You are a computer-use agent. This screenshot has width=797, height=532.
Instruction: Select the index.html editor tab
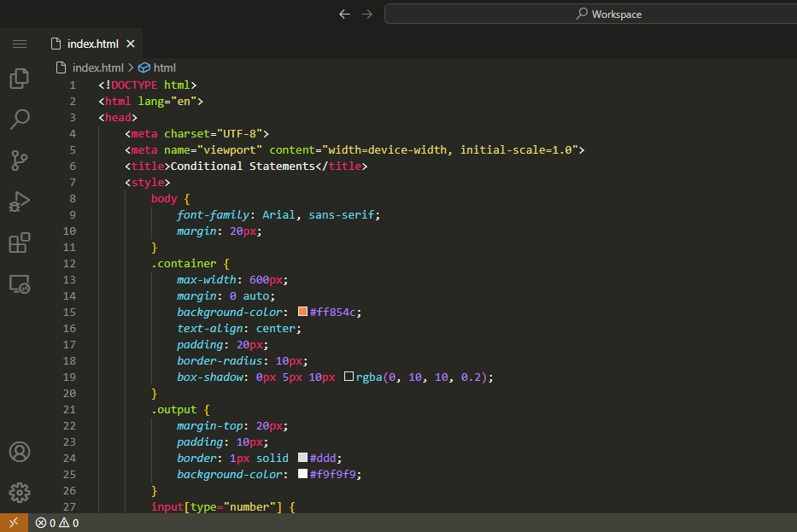pyautogui.click(x=92, y=44)
